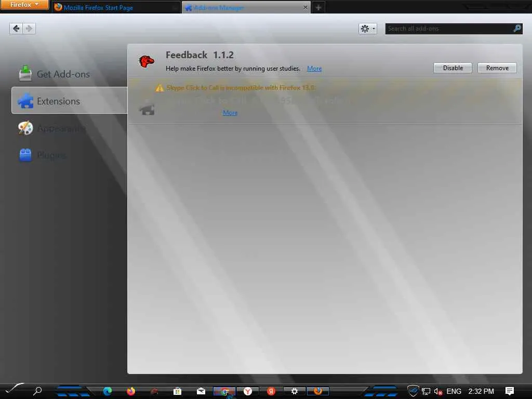Click the Get Add-ons download icon
This screenshot has width=532, height=399.
(25, 73)
